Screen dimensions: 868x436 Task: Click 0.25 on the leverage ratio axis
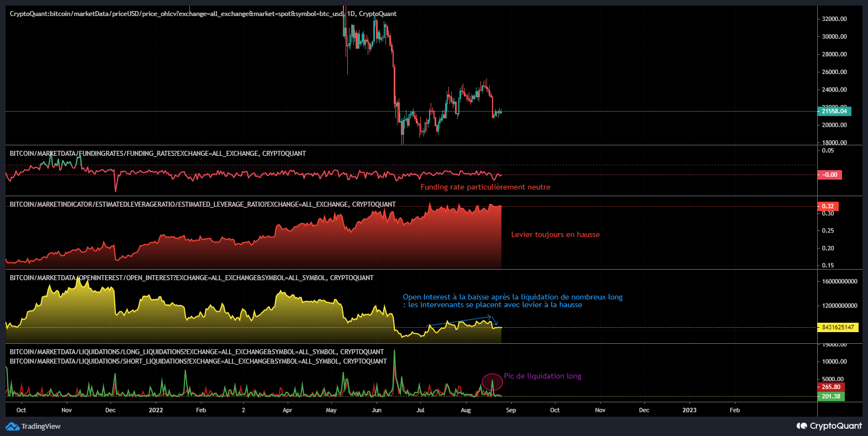point(828,230)
